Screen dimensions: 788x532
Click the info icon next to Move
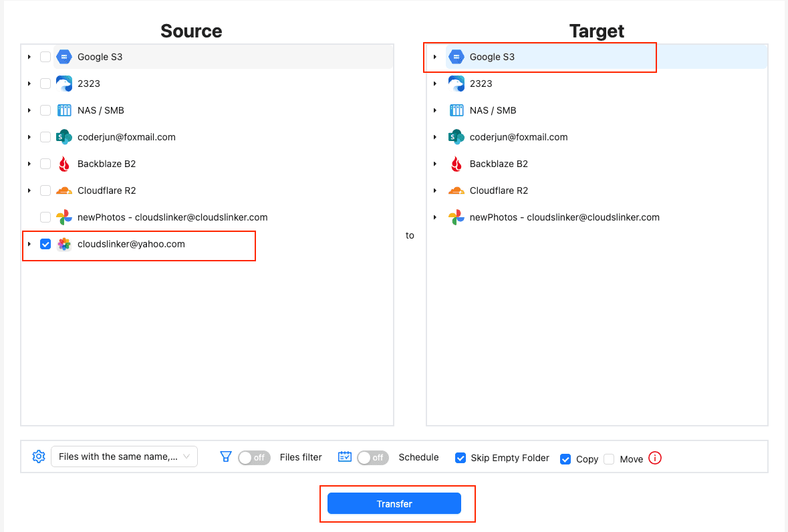[x=654, y=458]
